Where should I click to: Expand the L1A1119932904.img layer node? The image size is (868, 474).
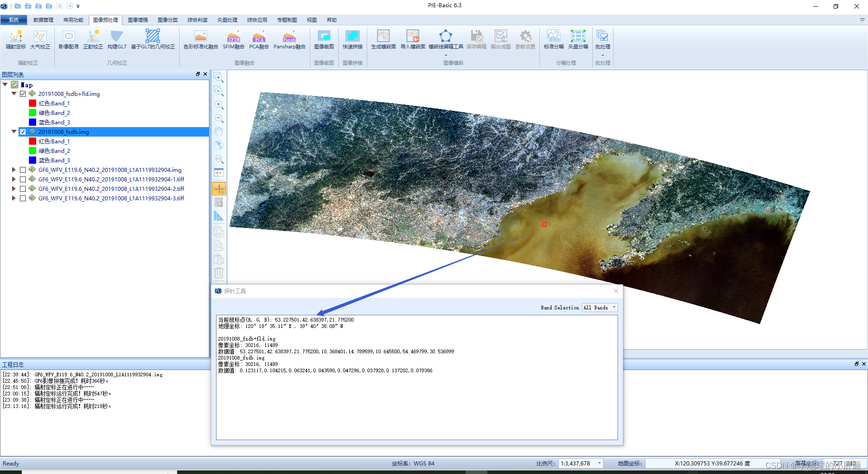[x=14, y=170]
